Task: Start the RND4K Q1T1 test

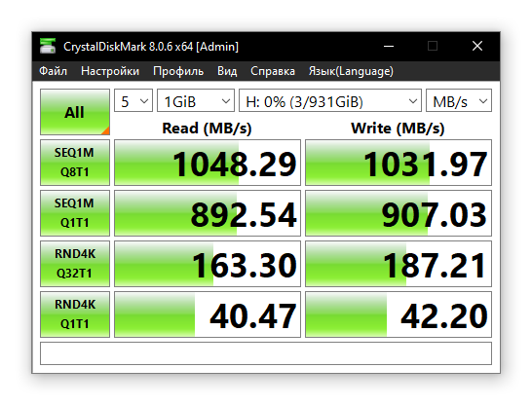Action: tap(75, 314)
